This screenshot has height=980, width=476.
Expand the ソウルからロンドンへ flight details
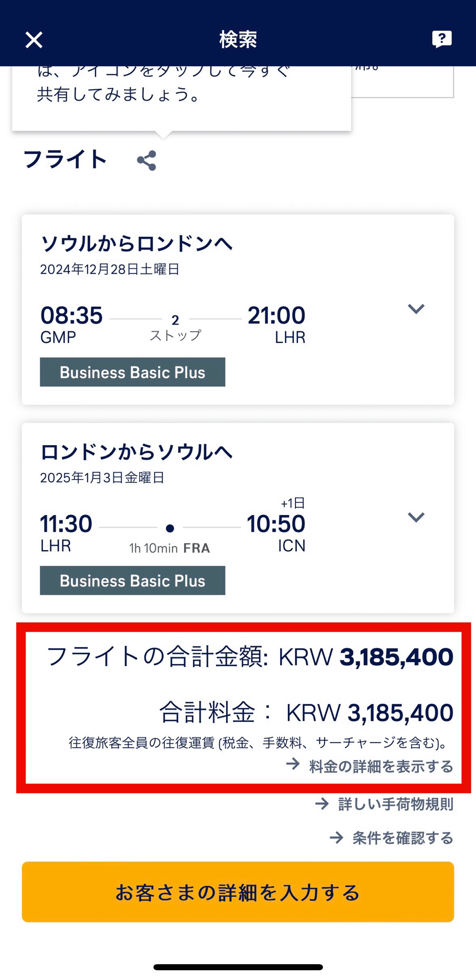pos(416,309)
